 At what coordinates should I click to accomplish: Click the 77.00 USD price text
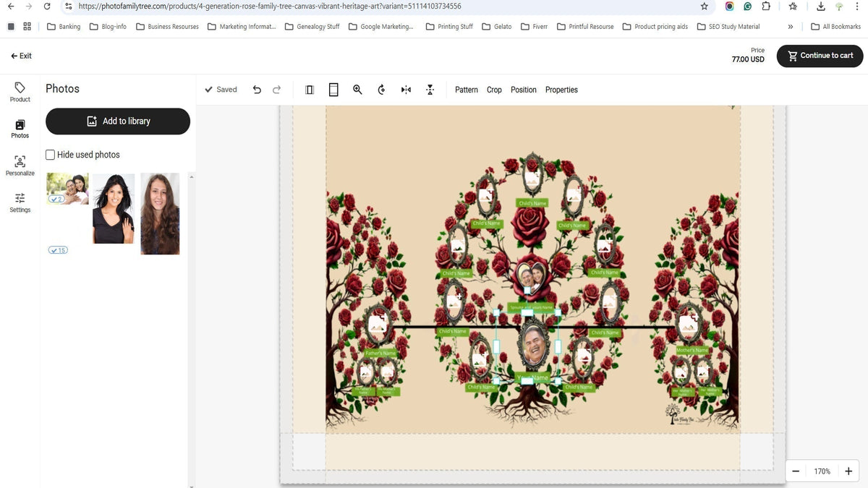[x=748, y=59]
